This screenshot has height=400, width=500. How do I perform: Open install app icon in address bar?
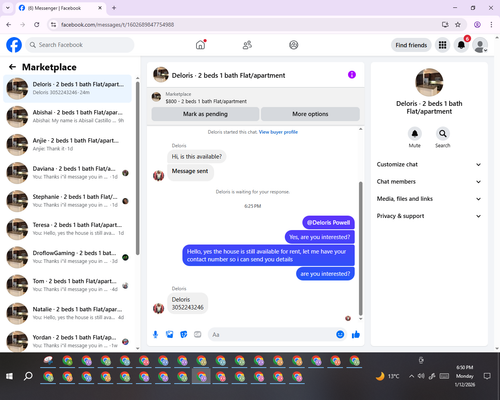(x=445, y=24)
